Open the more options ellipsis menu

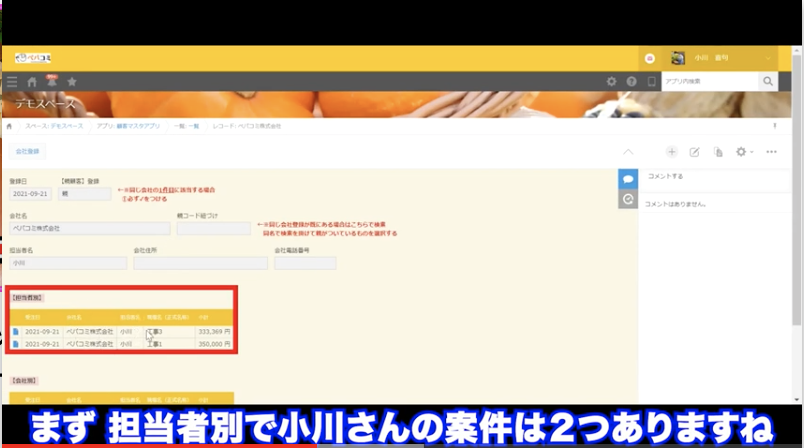[x=771, y=152]
